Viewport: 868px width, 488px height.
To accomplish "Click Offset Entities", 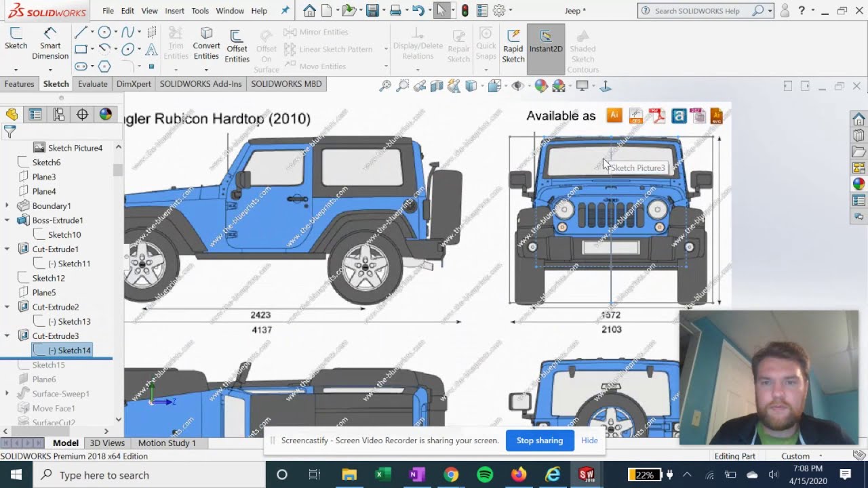I will click(237, 46).
